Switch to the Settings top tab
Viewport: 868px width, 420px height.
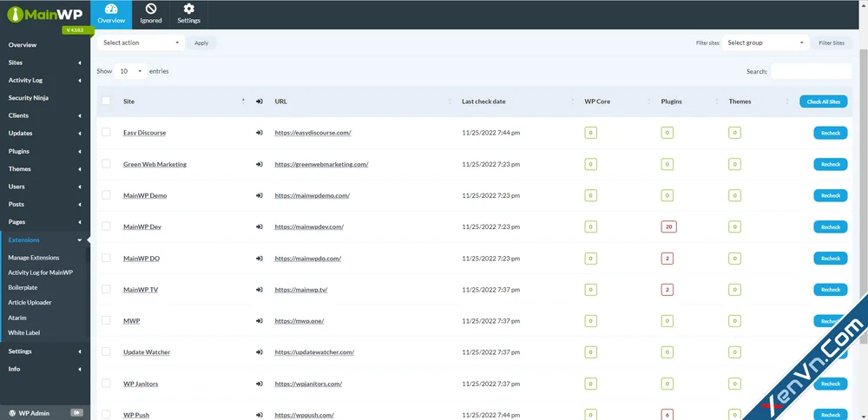(x=188, y=15)
